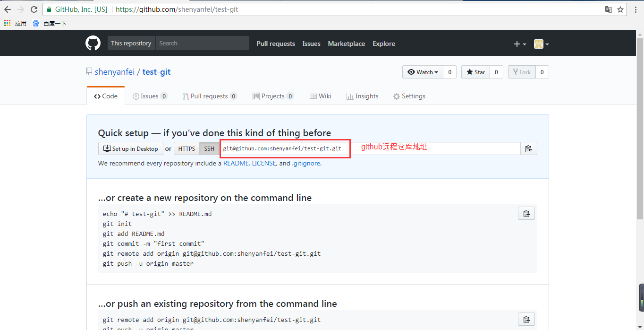Copy the push existing repository commands
Viewport: 644px width, 330px height.
coord(526,319)
